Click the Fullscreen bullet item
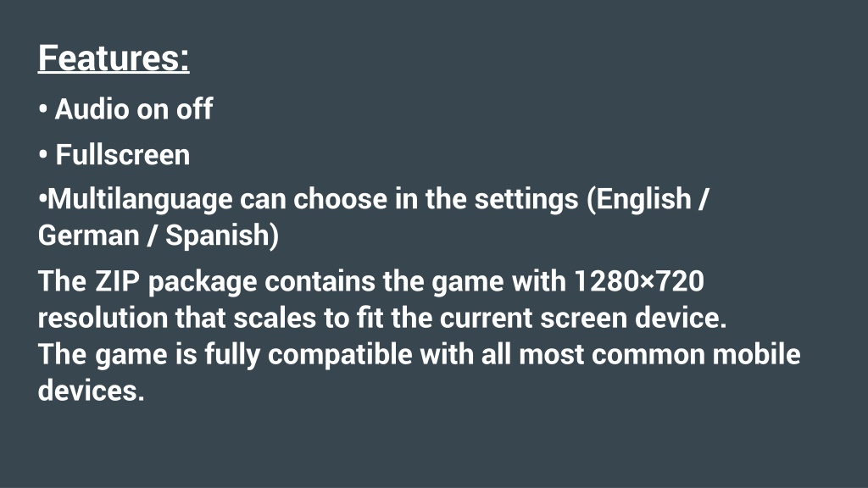The width and height of the screenshot is (868, 488). tap(114, 154)
